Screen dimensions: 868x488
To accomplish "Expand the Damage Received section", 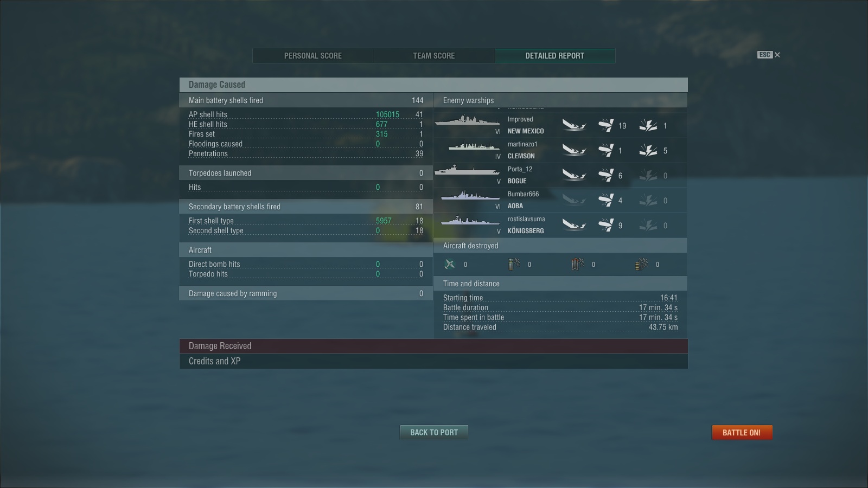I will pyautogui.click(x=433, y=346).
